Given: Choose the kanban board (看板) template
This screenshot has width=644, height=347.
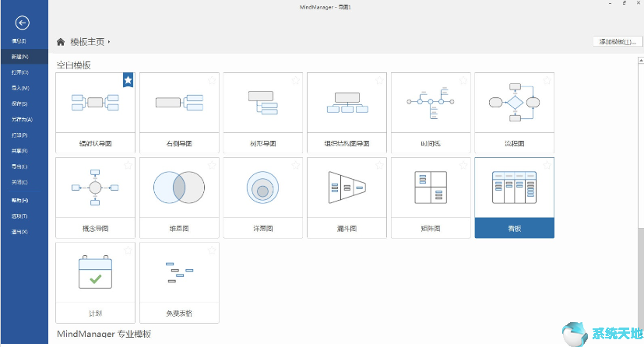Looking at the screenshot, I should pos(514,198).
